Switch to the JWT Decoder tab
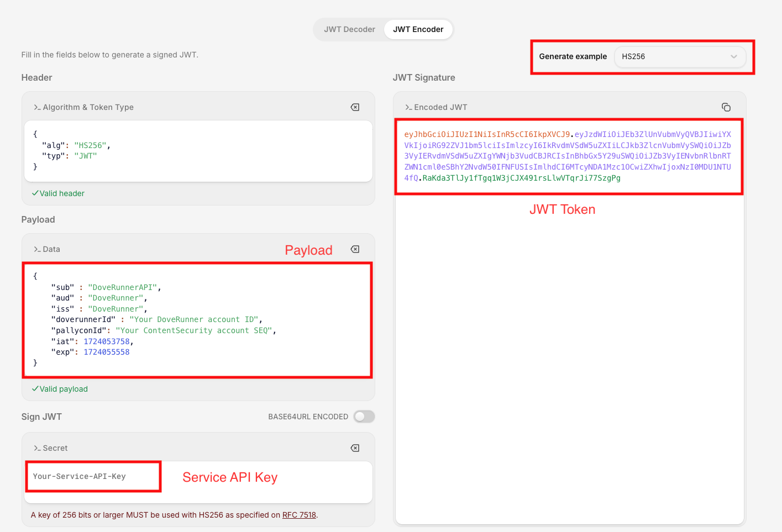The image size is (782, 532). coord(349,29)
